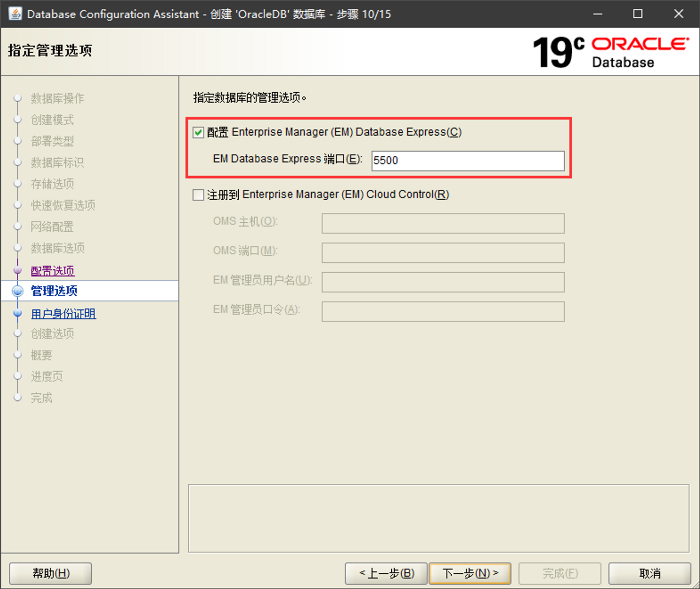Screen dimensions: 700x589
Task: Click the active step bullet beside 管理选项
Action: [18, 291]
